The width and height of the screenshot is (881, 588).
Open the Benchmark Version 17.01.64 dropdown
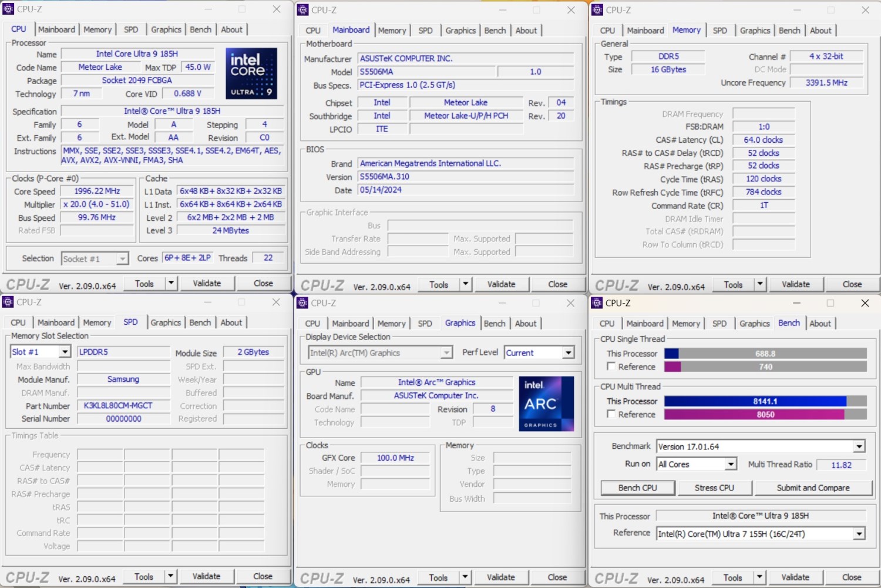(859, 447)
